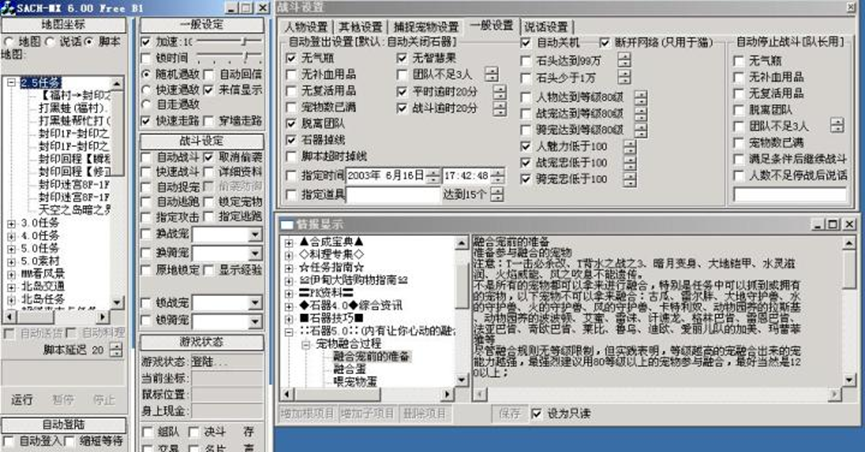Adjust the 人魅力低于100 stepper
Image resolution: width=865 pixels, height=452 pixels.
coord(629,147)
